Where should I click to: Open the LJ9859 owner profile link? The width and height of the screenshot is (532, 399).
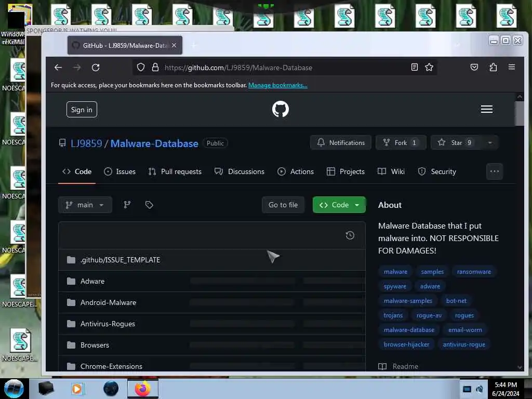(86, 143)
